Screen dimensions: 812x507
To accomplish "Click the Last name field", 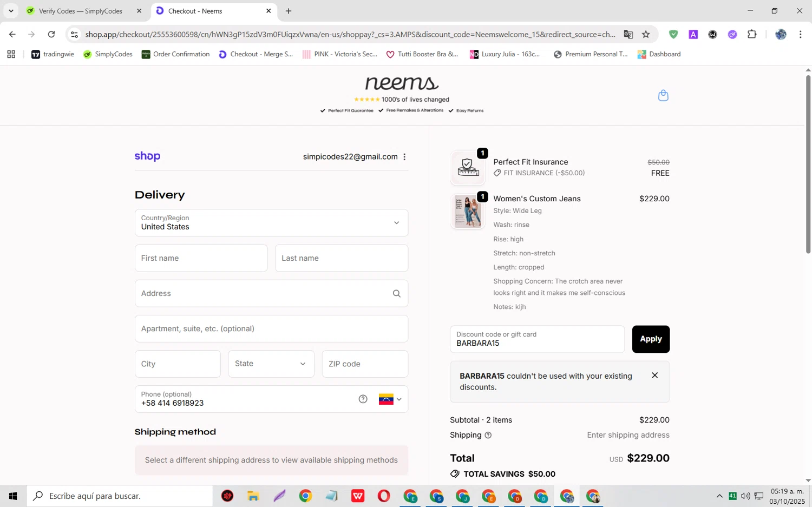I will tap(342, 258).
